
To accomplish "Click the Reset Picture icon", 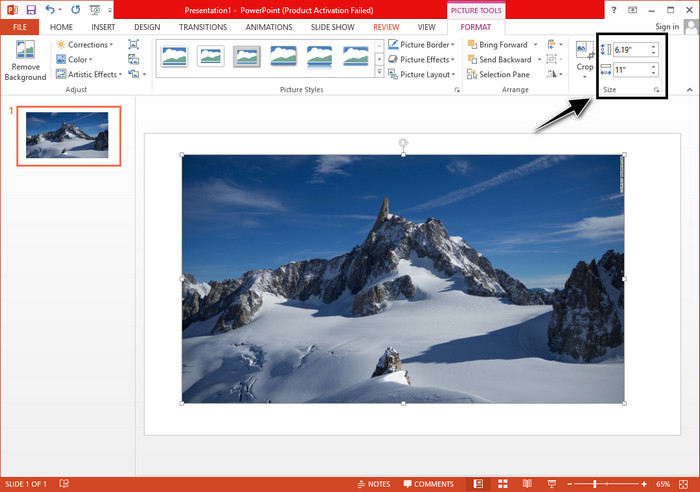I will tap(133, 74).
